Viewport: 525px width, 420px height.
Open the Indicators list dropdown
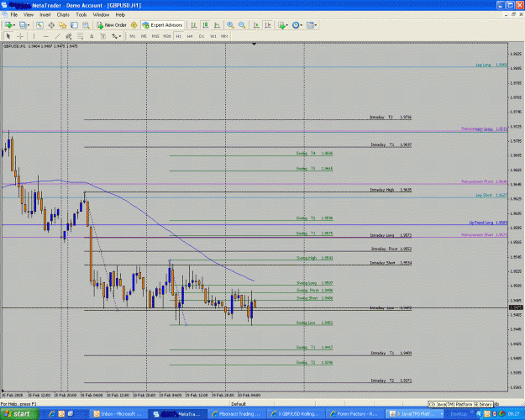tap(282, 25)
